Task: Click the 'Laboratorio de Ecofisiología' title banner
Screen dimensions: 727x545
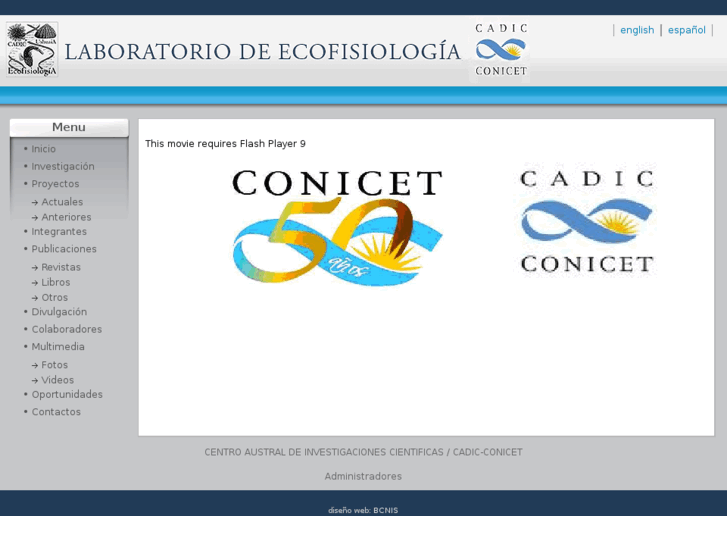Action: [262, 51]
